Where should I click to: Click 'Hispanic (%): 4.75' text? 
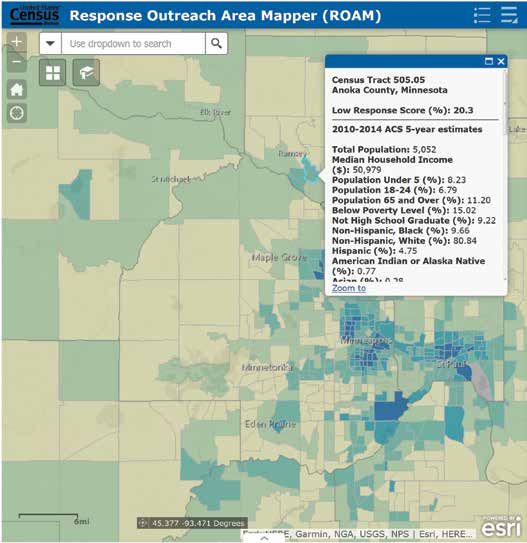pyautogui.click(x=374, y=251)
